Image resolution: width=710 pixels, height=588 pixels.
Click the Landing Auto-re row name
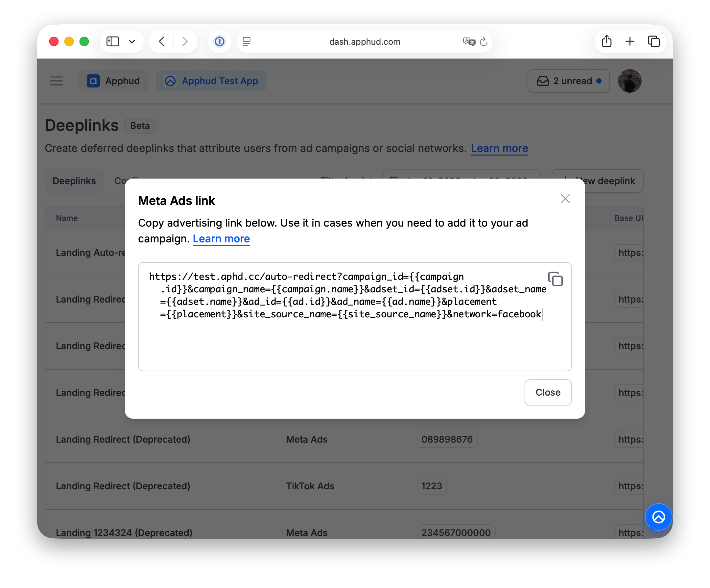(x=90, y=252)
